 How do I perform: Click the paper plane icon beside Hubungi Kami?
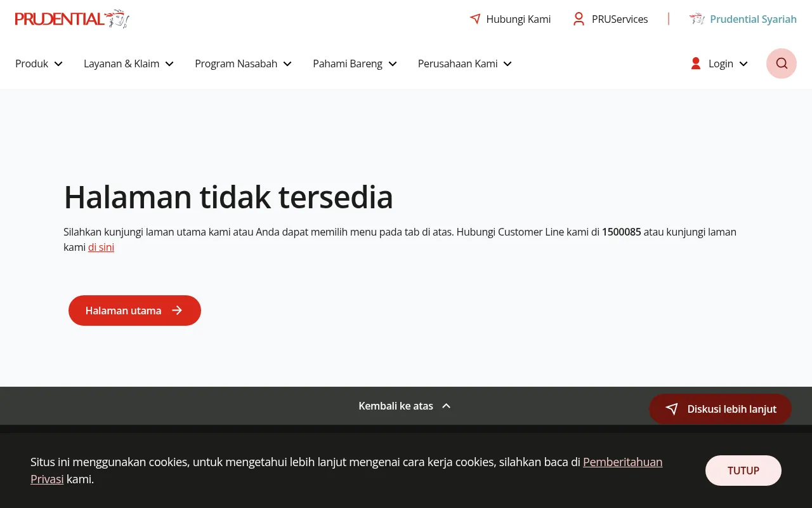475,19
